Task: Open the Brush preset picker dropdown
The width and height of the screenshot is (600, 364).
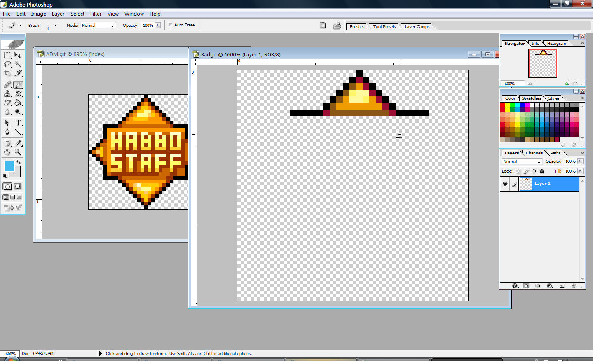Action: pos(56,26)
